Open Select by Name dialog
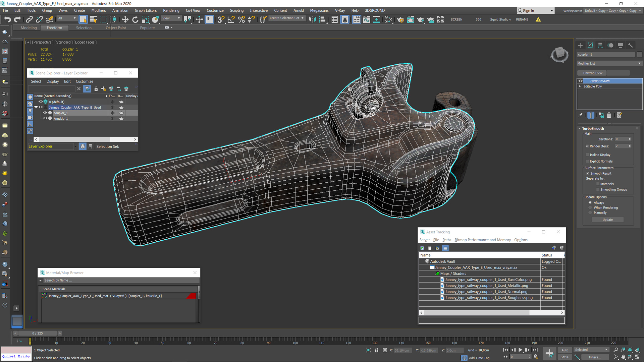Image resolution: width=644 pixels, height=362 pixels. point(93,19)
